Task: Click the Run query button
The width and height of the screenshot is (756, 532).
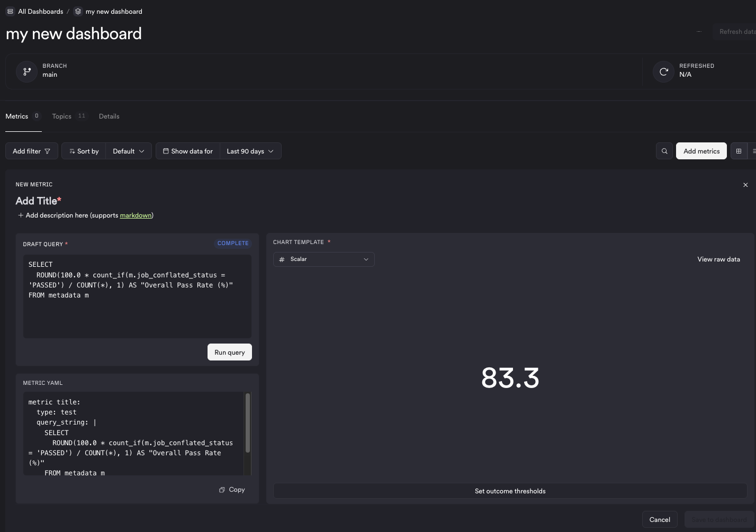Action: click(230, 352)
